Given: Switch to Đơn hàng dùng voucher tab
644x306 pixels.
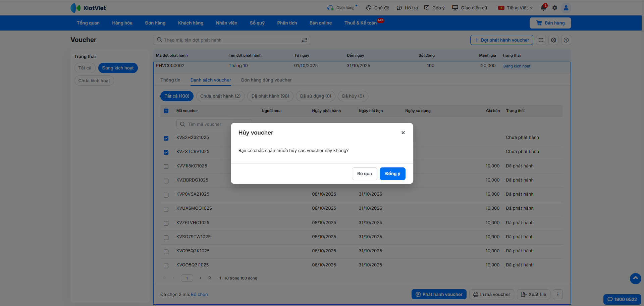Looking at the screenshot, I should (x=266, y=80).
